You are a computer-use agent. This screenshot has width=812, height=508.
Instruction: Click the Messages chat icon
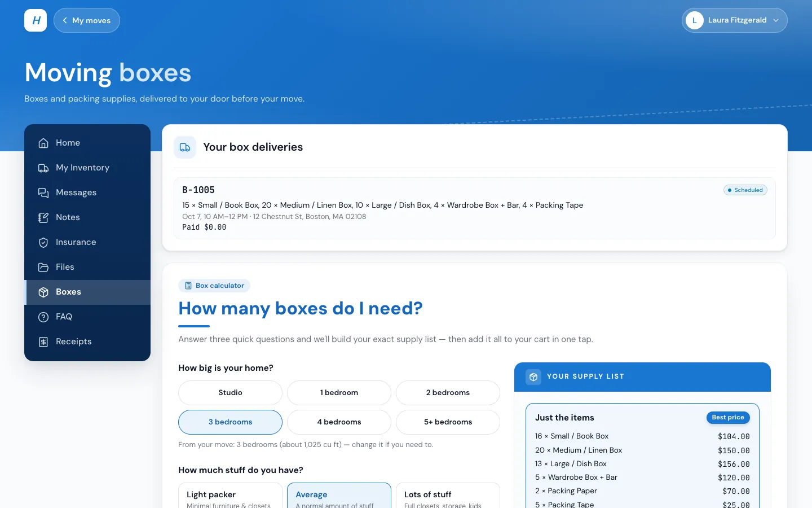coord(43,192)
